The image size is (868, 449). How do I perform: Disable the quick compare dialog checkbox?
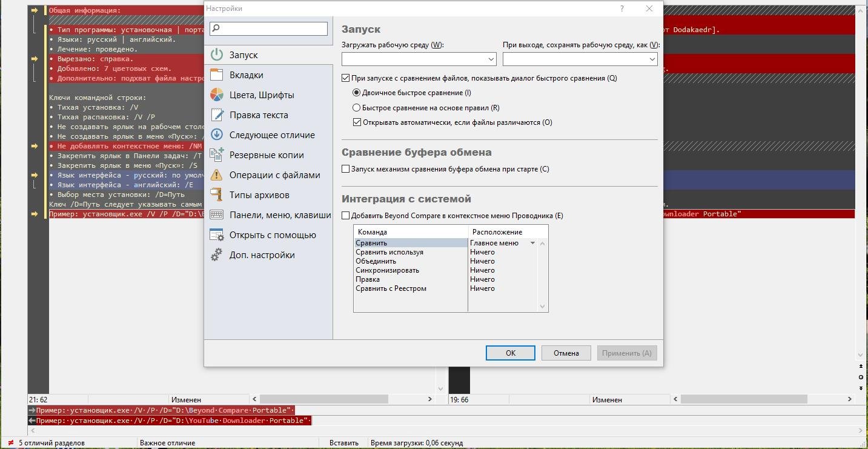click(346, 78)
